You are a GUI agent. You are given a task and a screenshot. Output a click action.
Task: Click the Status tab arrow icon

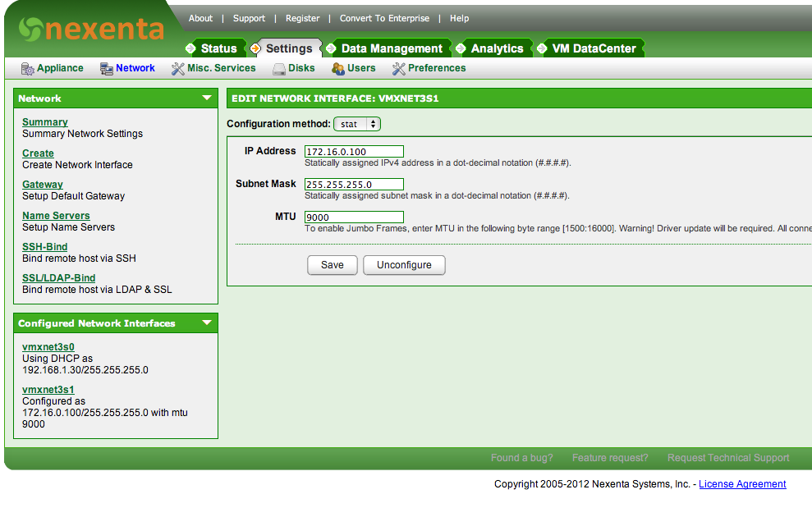tap(191, 48)
